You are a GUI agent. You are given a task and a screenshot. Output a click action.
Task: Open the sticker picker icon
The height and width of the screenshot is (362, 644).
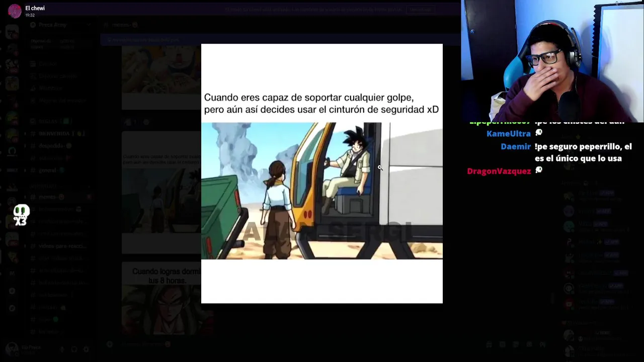(x=516, y=344)
